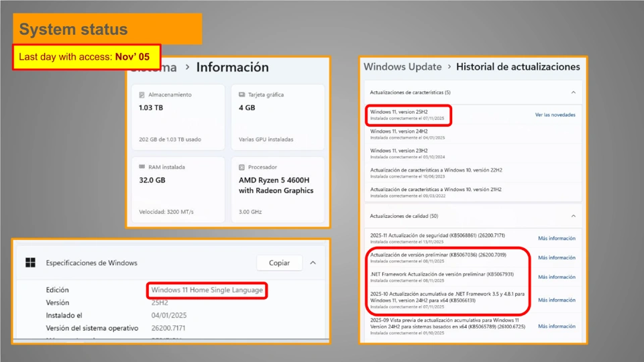The image size is (644, 362).
Task: Click the 202 GB de 1.03 TB usado text
Action: (x=170, y=139)
